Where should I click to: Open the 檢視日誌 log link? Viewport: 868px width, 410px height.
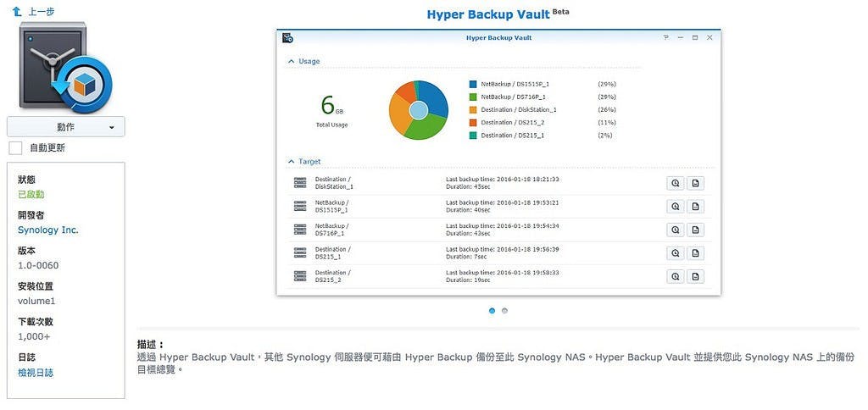36,372
